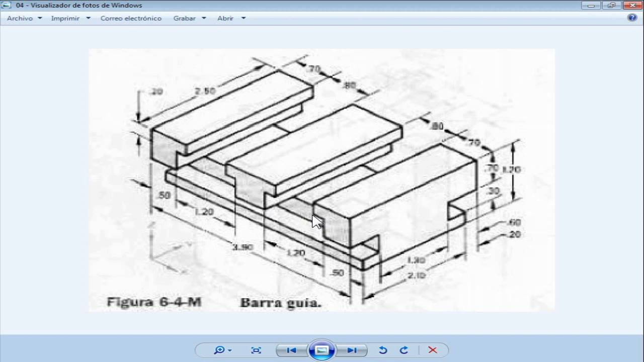Expand the Imprimir dropdown arrow
The height and width of the screenshot is (362, 644).
[88, 18]
